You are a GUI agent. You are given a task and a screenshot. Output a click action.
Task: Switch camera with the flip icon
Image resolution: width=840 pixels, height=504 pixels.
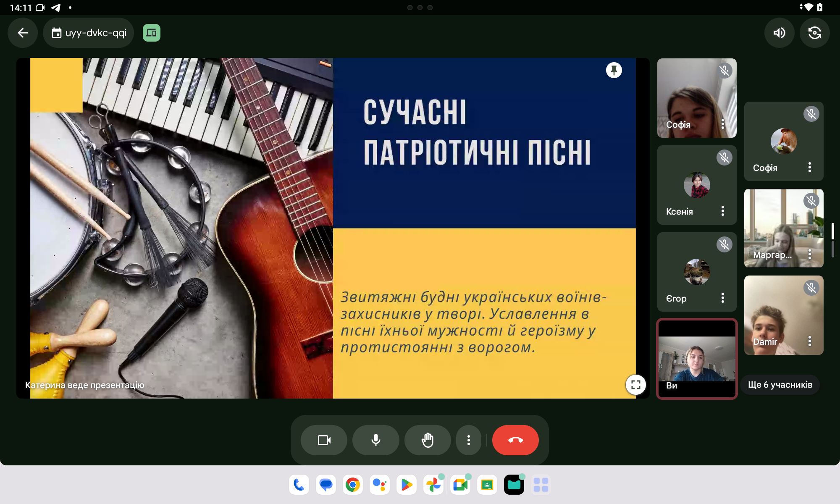pos(814,33)
